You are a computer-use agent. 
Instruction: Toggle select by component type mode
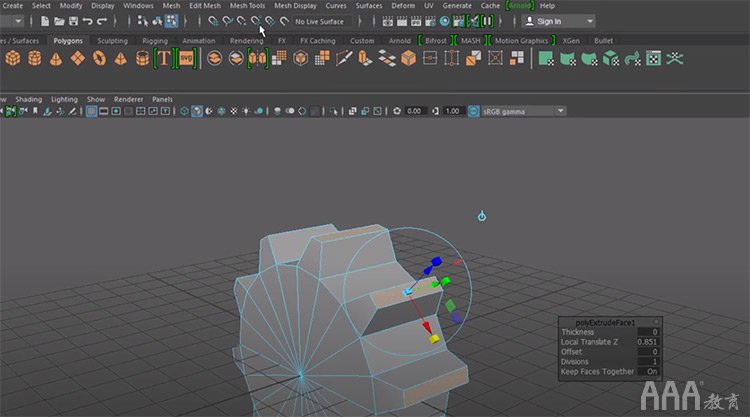click(171, 21)
